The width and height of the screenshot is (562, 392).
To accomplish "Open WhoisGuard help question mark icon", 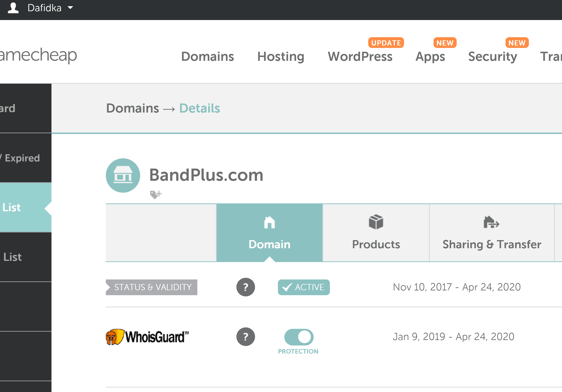I will [245, 336].
